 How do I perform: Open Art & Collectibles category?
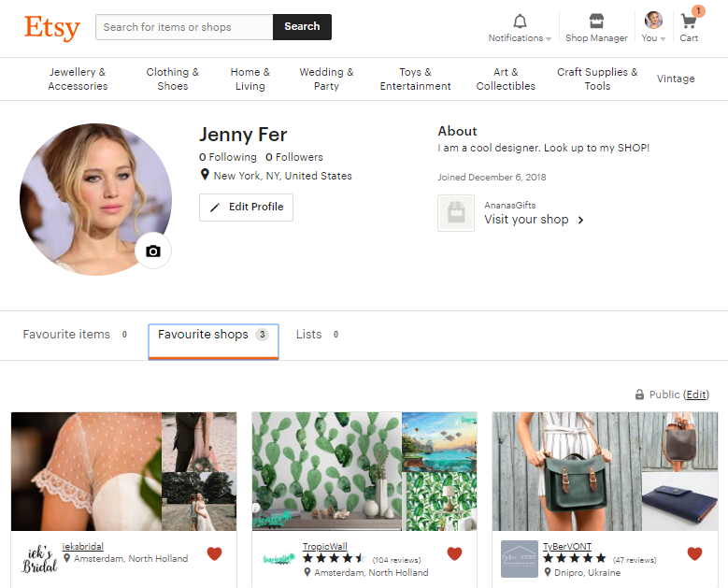(506, 79)
